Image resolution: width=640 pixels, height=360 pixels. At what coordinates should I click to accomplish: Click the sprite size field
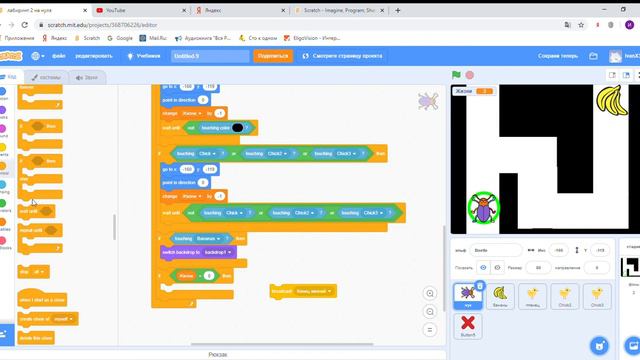click(x=538, y=268)
